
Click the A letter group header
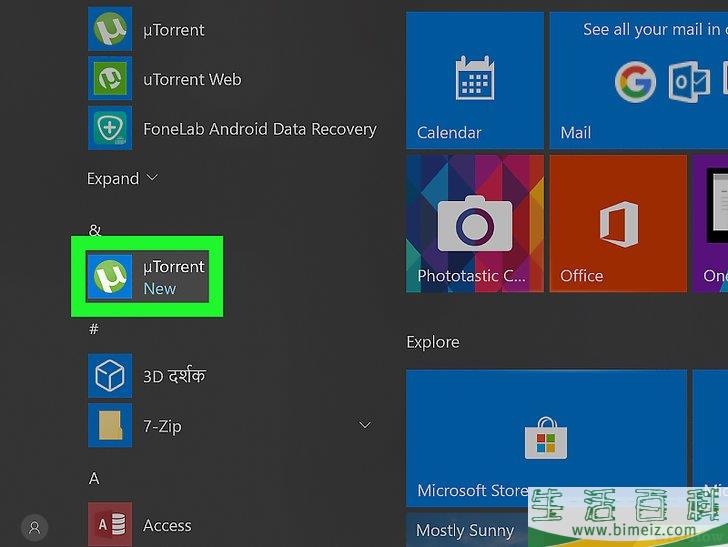[94, 478]
